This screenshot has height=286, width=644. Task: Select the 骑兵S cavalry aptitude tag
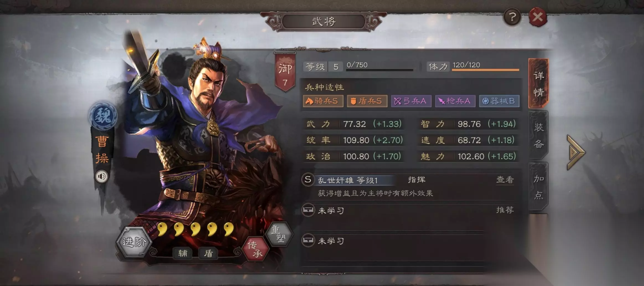tap(323, 101)
